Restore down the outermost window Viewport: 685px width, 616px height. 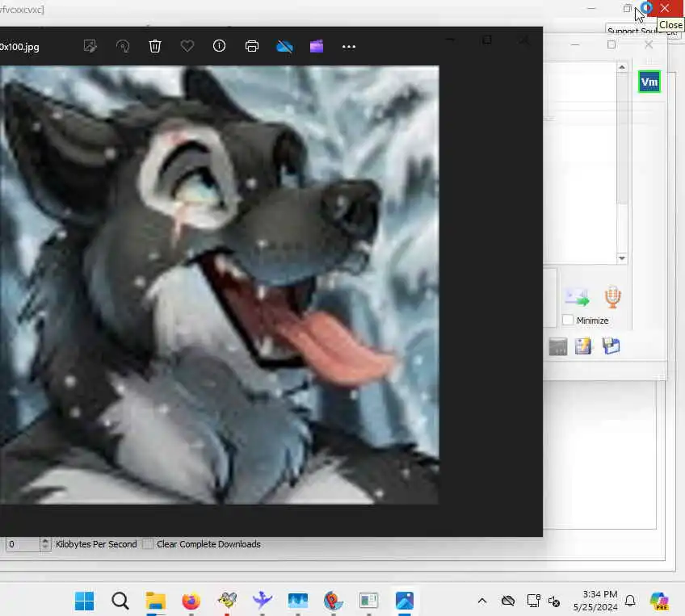click(628, 8)
